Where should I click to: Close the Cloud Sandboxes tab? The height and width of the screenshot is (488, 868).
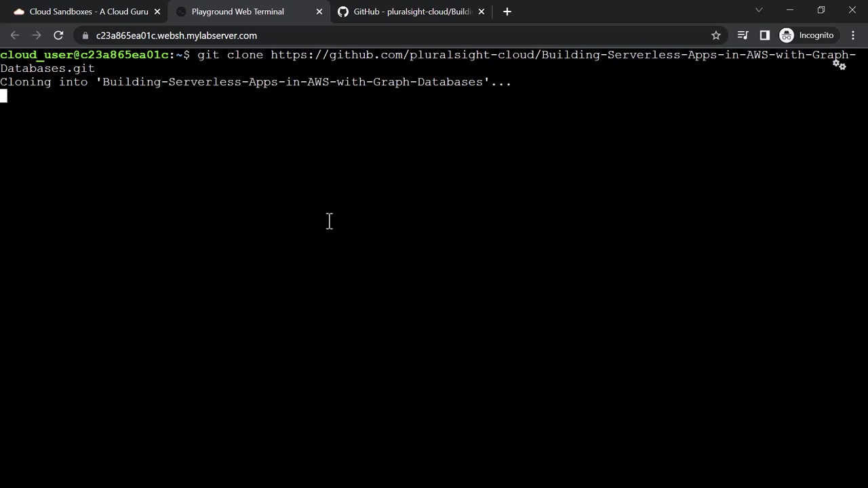(157, 12)
